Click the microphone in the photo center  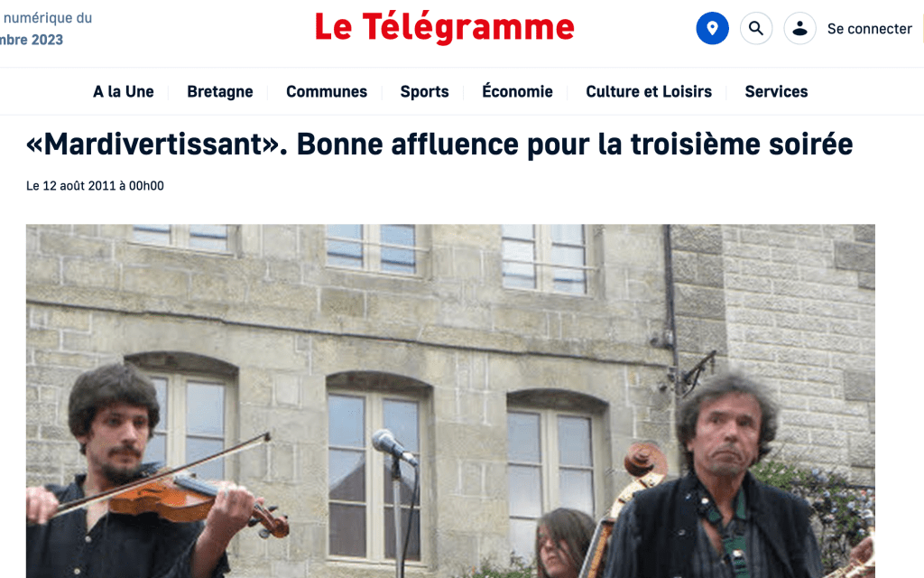(x=393, y=446)
